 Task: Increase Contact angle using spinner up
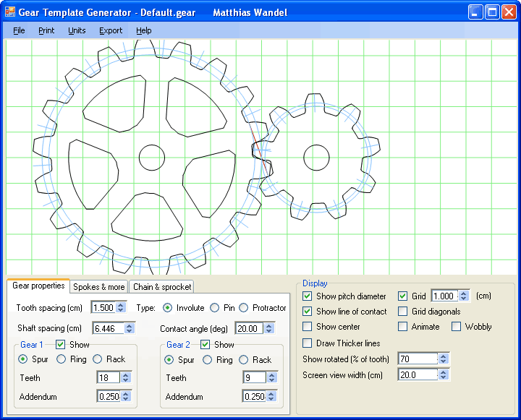(269, 325)
